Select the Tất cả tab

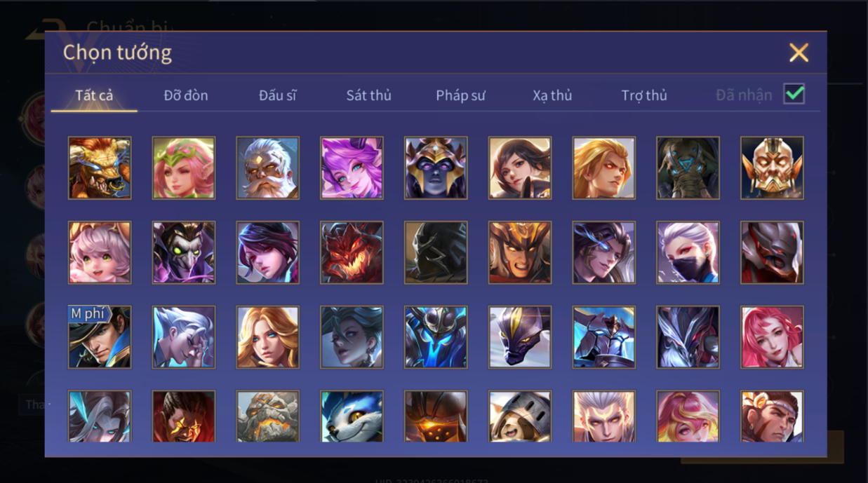tap(94, 95)
